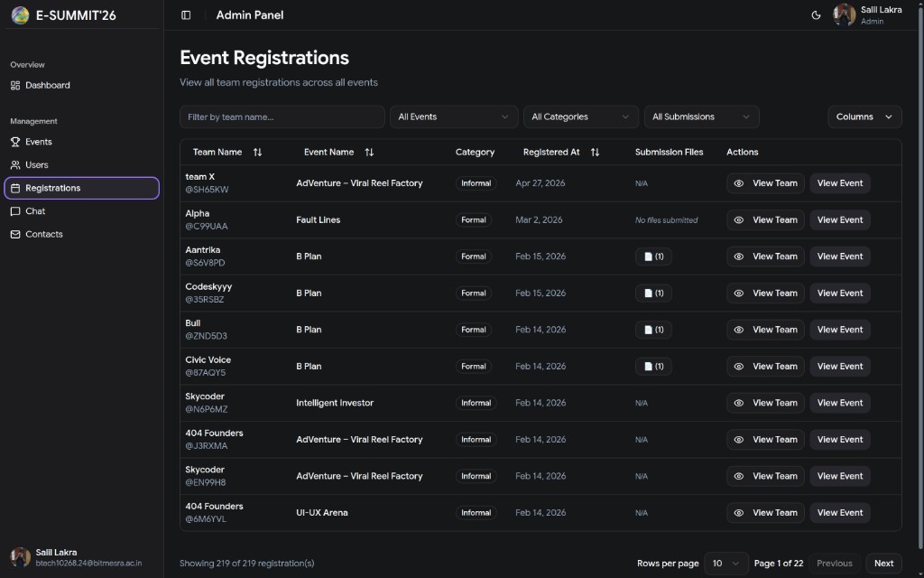Click team code @S6V8PD
The height and width of the screenshot is (578, 924).
pos(205,263)
